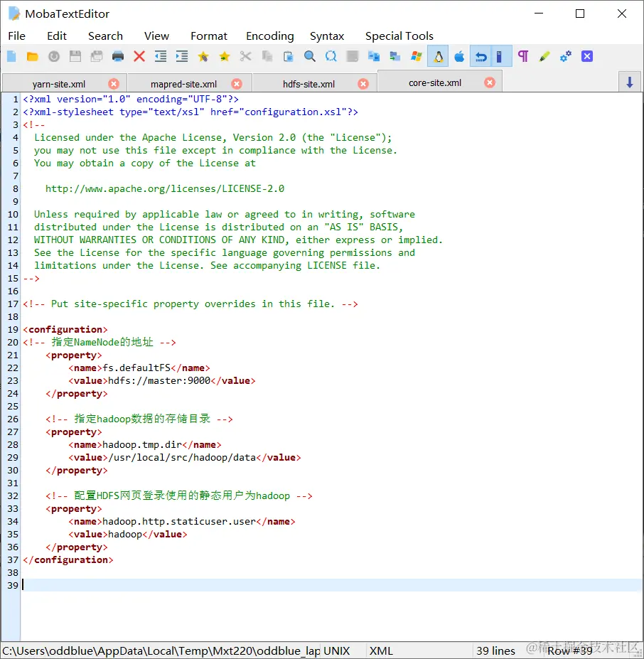644x659 pixels.
Task: Indent selected lines with the indent icon
Action: coord(182,56)
